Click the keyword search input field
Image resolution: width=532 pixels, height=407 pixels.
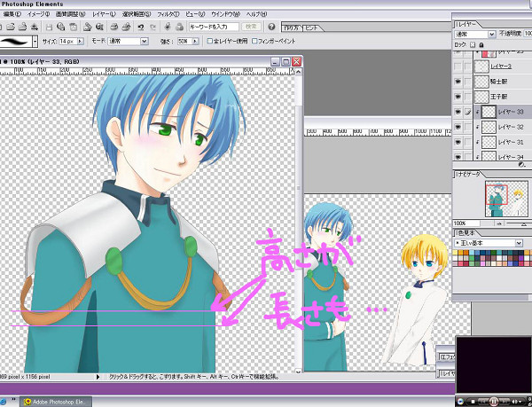pyautogui.click(x=214, y=27)
